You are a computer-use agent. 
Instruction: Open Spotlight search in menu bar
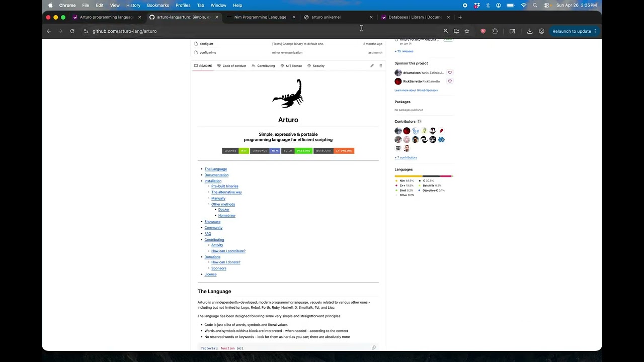pyautogui.click(x=535, y=5)
